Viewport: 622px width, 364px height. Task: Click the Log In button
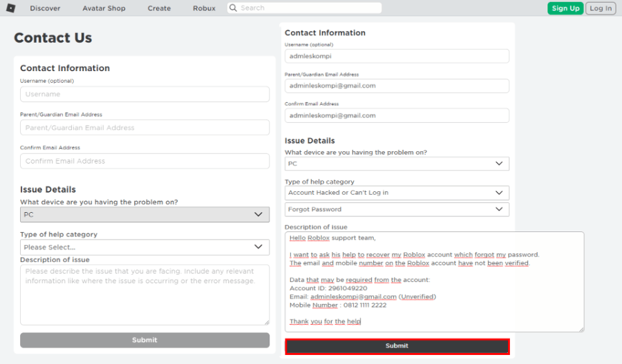point(601,8)
